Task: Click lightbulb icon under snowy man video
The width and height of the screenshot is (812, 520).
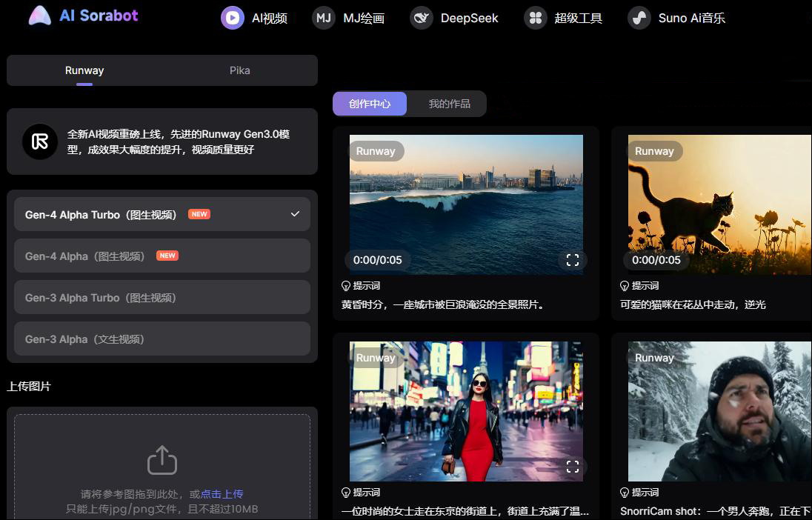Action: [625, 493]
